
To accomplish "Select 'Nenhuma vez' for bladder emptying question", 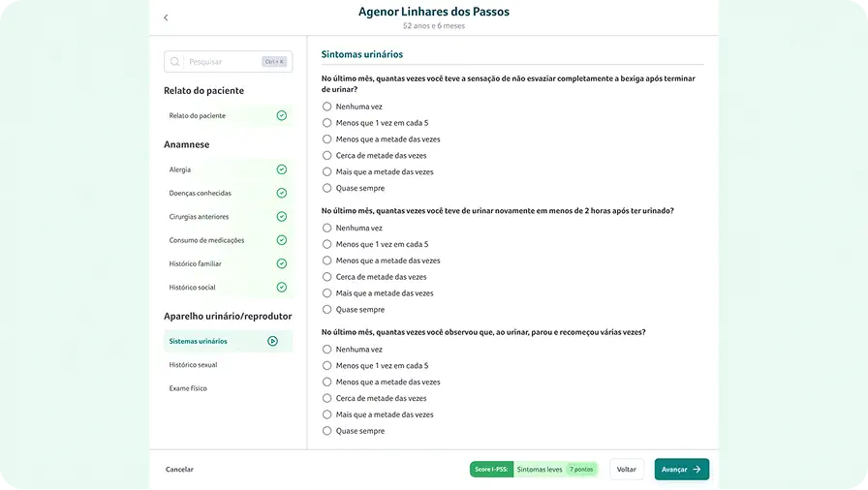I will click(x=327, y=107).
